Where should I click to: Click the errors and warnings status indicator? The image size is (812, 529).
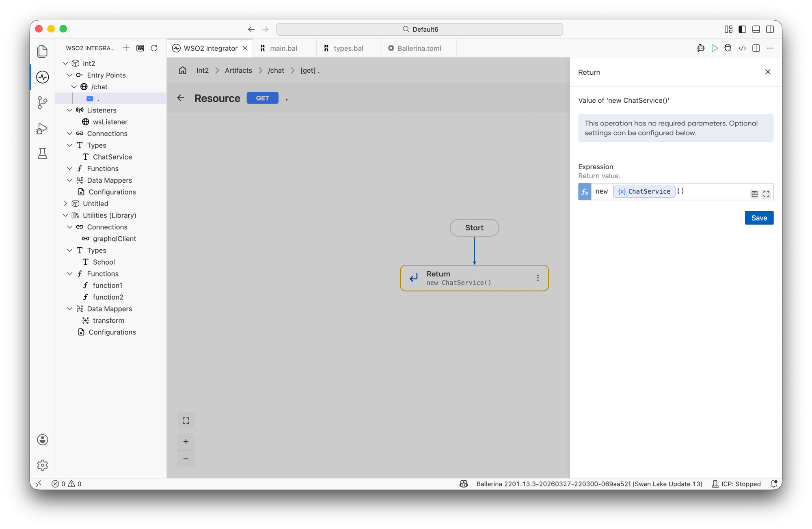pos(67,484)
